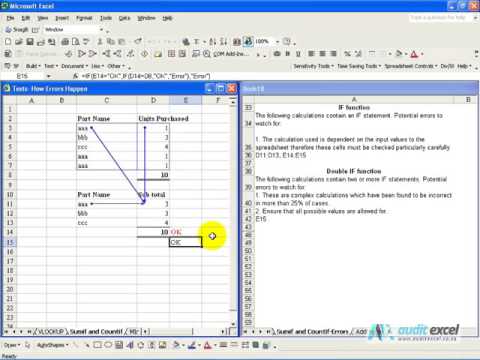Click the Center alignment icon
Viewport: 480px width, 360px height.
click(x=322, y=54)
